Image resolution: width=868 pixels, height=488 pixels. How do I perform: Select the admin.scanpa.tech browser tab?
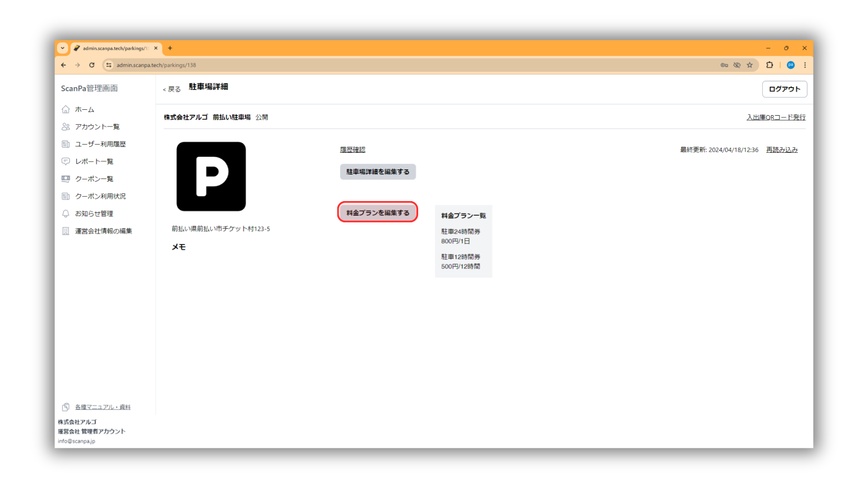click(115, 48)
